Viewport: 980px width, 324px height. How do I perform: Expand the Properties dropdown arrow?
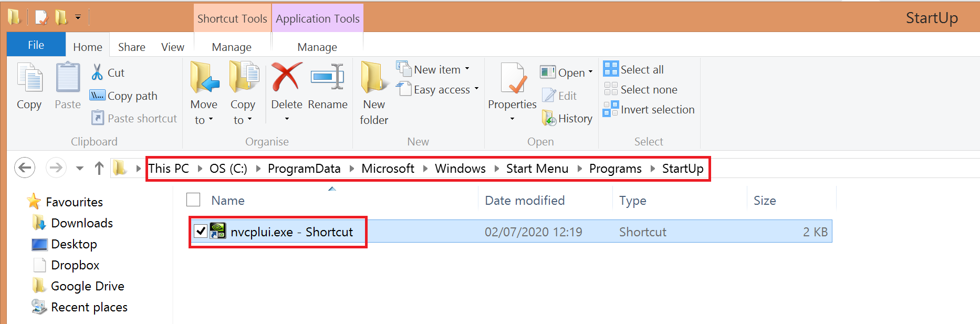512,119
